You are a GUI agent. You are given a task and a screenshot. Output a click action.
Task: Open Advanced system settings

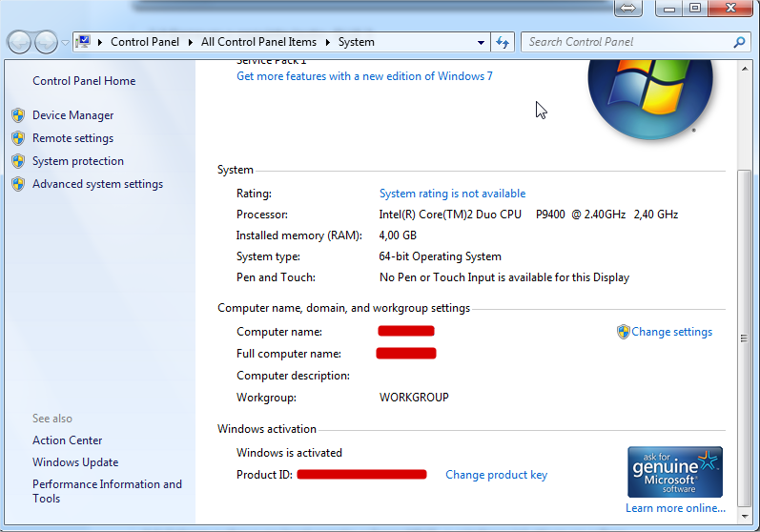click(x=97, y=184)
